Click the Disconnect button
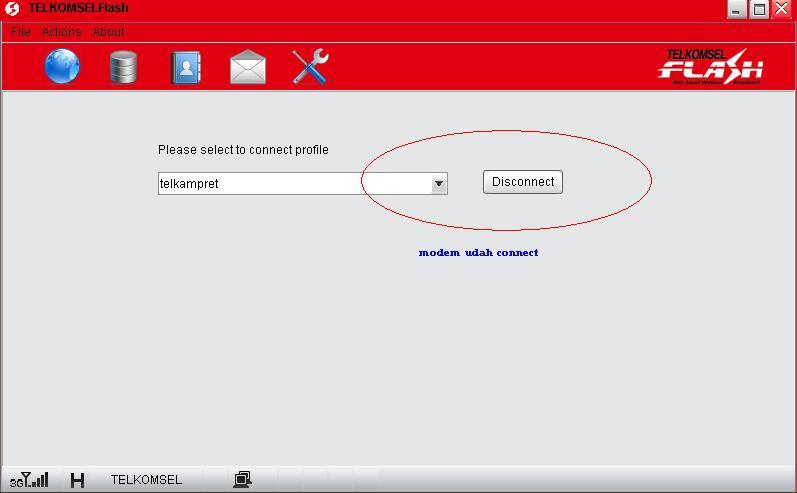The height and width of the screenshot is (493, 797). (x=523, y=182)
